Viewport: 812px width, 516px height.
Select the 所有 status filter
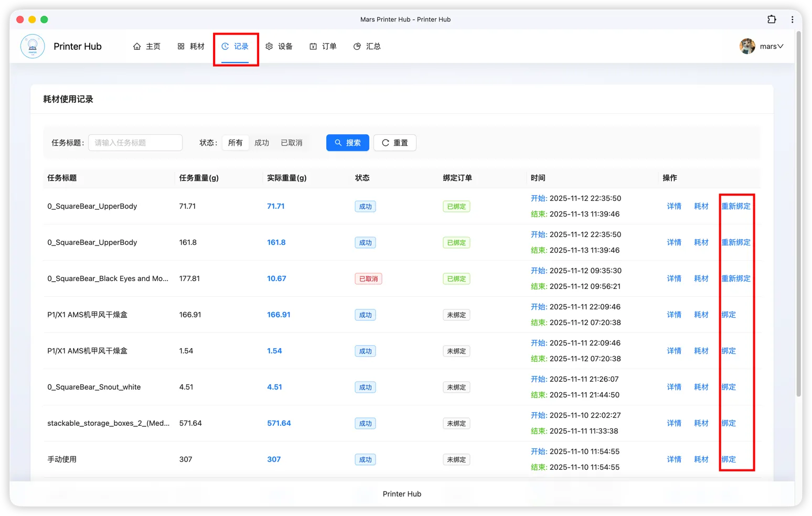(x=235, y=143)
